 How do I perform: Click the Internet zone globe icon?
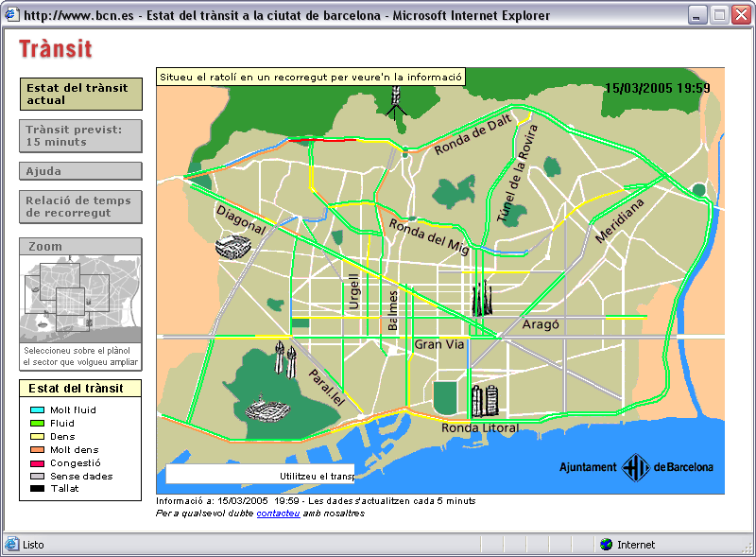pyautogui.click(x=606, y=545)
